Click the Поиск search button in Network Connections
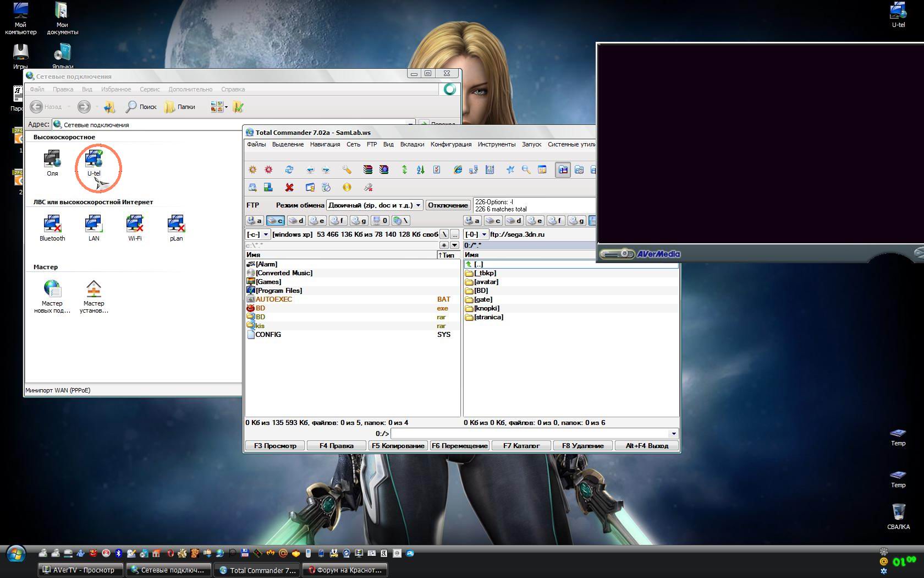 (141, 107)
